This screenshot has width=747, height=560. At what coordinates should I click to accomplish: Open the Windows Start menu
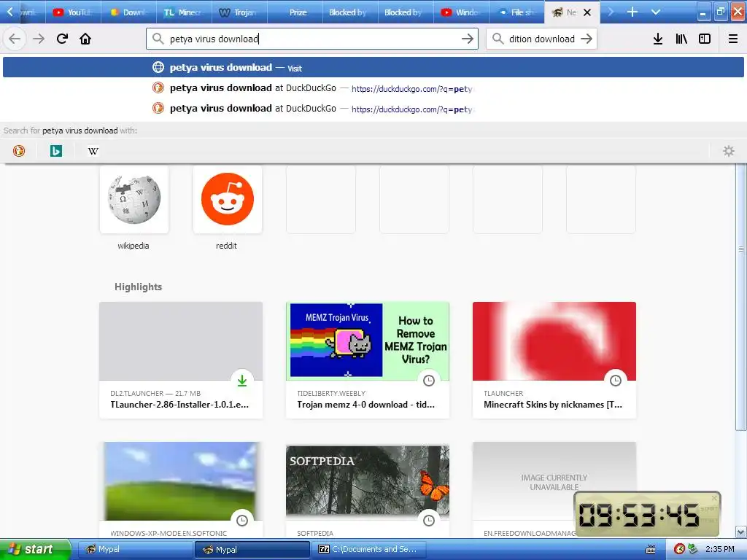pos(35,549)
